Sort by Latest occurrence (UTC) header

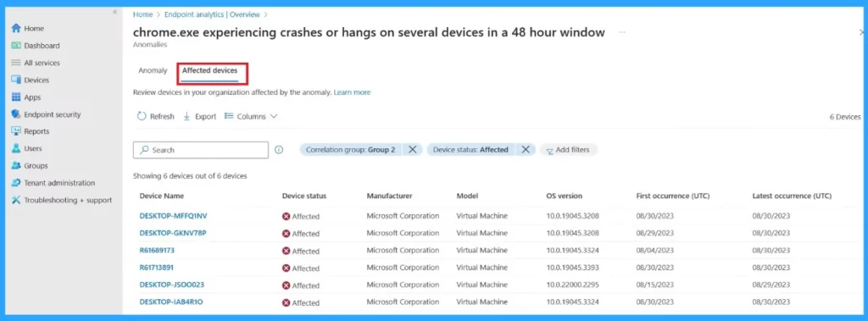pyautogui.click(x=793, y=196)
